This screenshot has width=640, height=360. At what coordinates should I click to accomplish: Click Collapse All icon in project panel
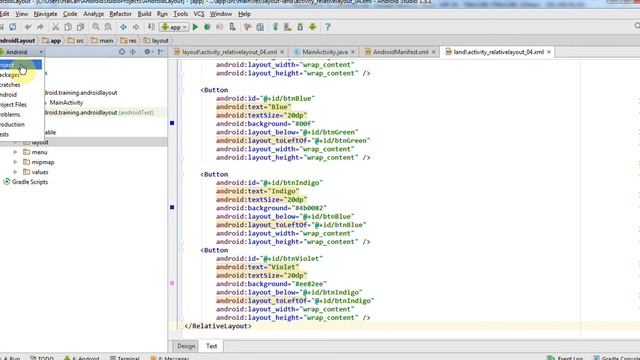133,52
